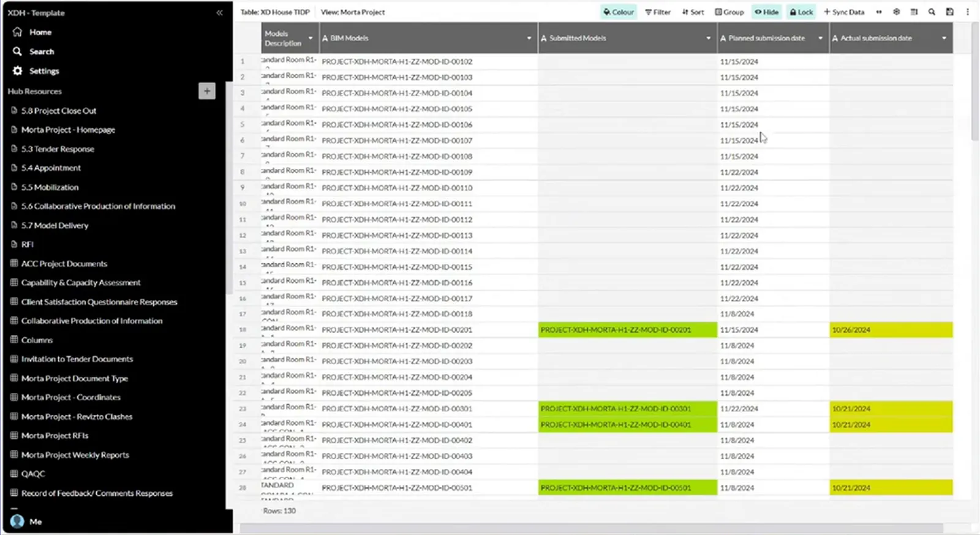Open Actual submission date column dropdown
The width and height of the screenshot is (980, 535).
click(944, 38)
